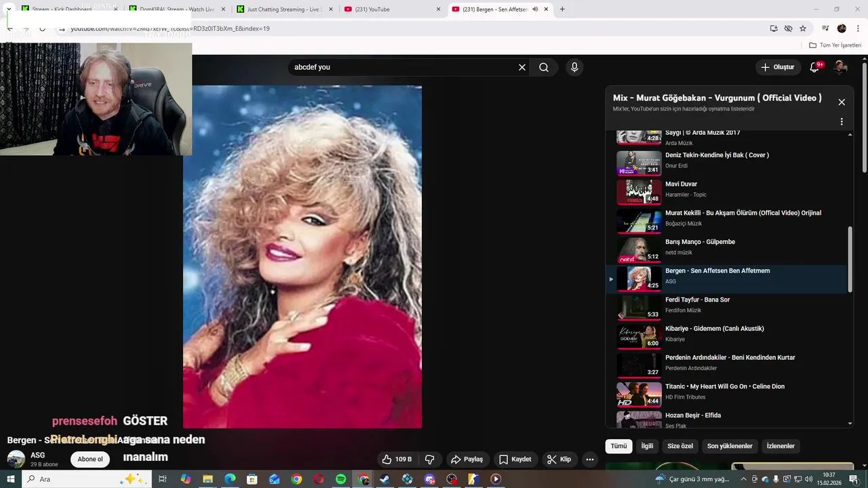Image resolution: width=868 pixels, height=488 pixels.
Task: Click the YouTube search input field
Action: [x=403, y=67]
